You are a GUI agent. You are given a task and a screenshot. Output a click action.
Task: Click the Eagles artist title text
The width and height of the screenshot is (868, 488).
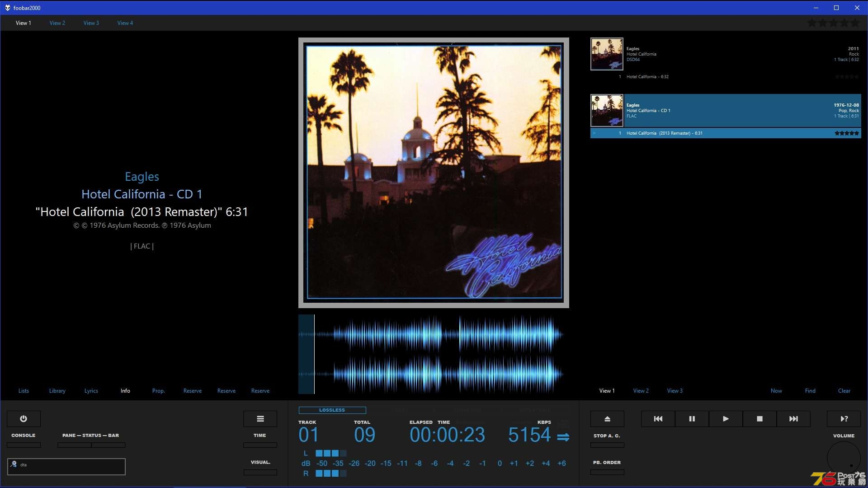click(x=142, y=177)
